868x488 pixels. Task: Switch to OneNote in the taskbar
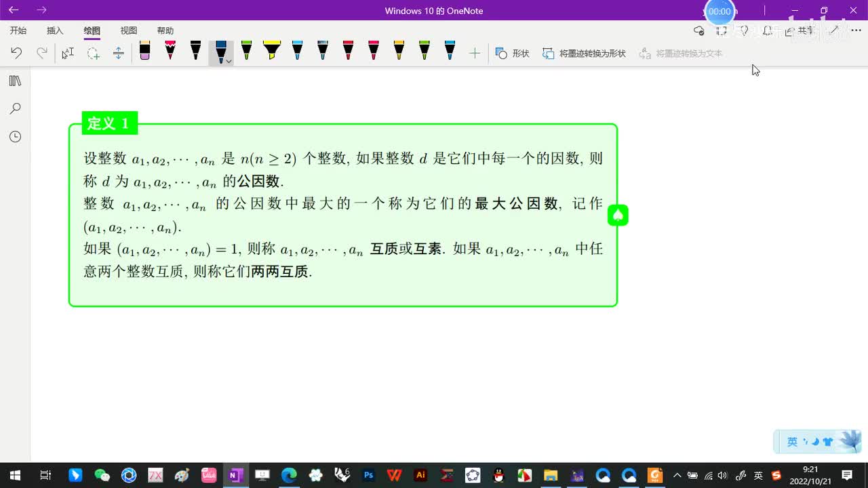235,475
